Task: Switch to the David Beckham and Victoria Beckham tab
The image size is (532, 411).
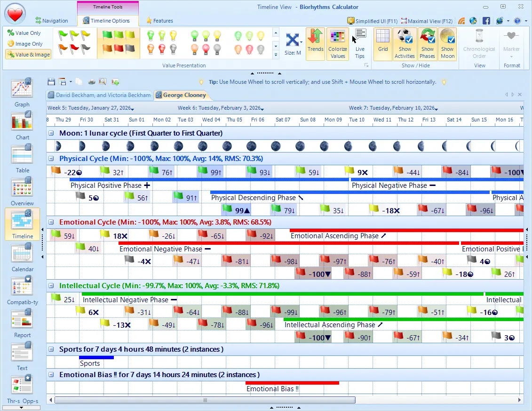Action: coord(100,95)
